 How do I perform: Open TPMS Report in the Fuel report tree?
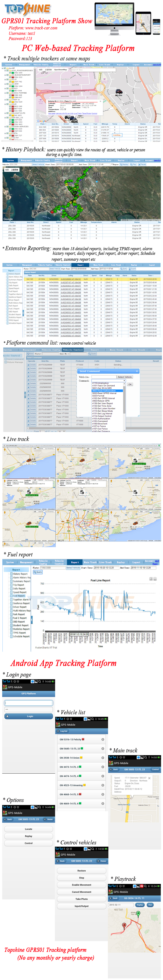19,632
